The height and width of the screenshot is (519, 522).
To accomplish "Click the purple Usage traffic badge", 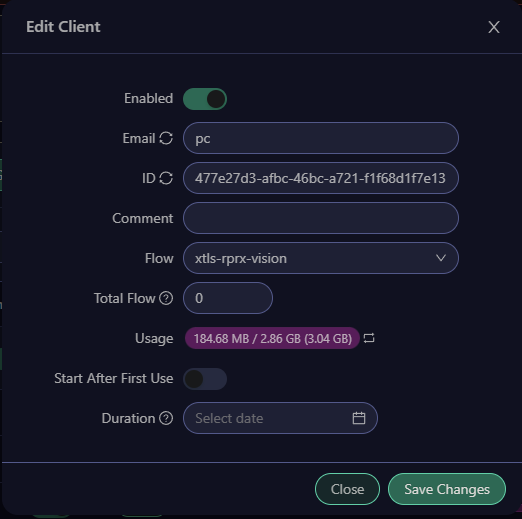I will point(272,338).
